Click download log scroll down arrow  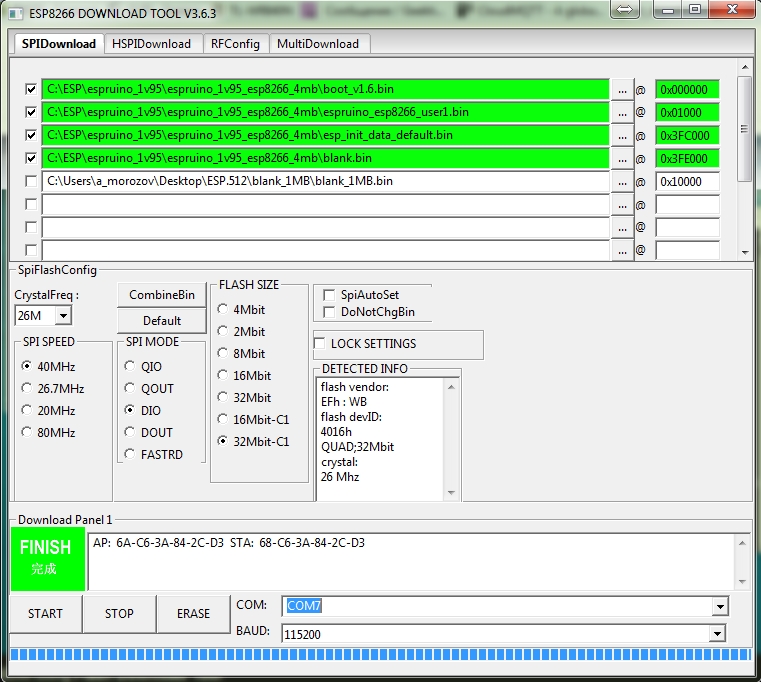click(x=743, y=582)
